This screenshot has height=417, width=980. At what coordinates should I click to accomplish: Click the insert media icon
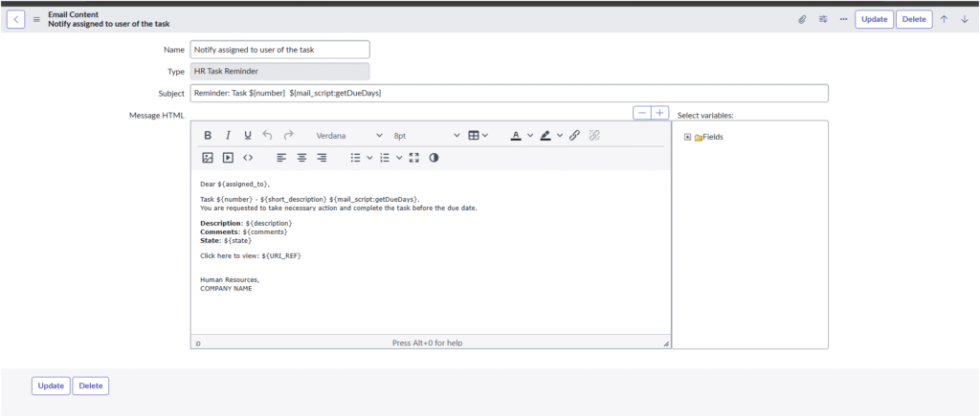coord(228,158)
